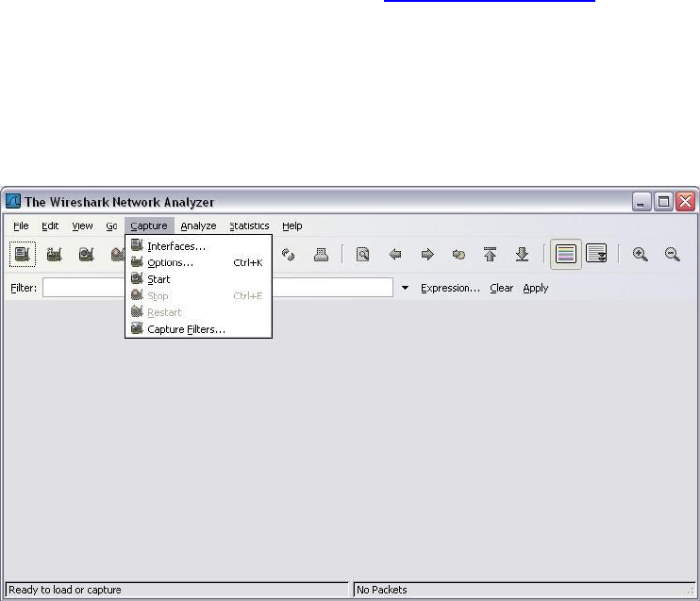This screenshot has height=601, width=700.
Task: Open the Go menu
Action: (x=111, y=225)
